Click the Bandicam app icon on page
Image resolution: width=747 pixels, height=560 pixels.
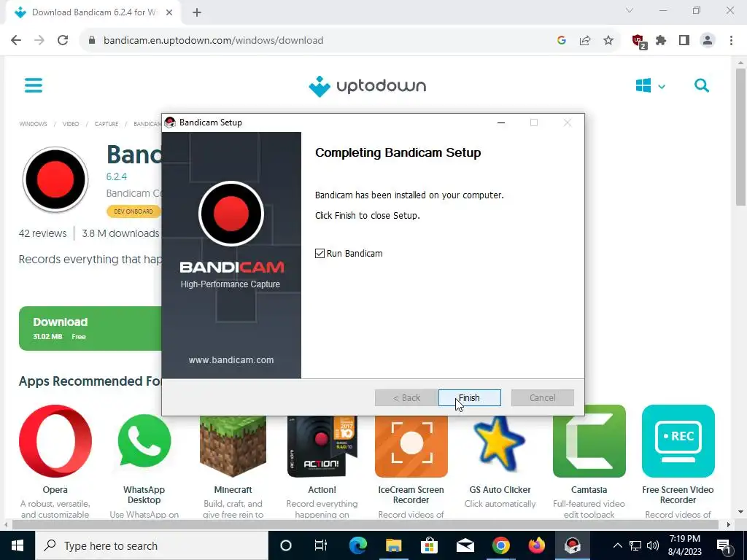(x=55, y=179)
